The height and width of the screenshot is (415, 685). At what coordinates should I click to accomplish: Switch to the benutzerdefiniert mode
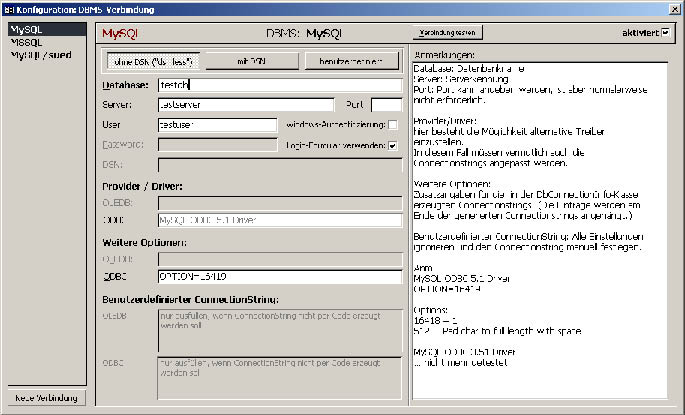pyautogui.click(x=351, y=62)
